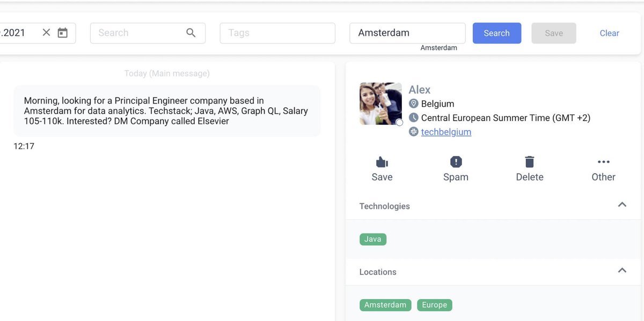The height and width of the screenshot is (321, 644).
Task: Clear the date field with the X icon
Action: [x=46, y=33]
